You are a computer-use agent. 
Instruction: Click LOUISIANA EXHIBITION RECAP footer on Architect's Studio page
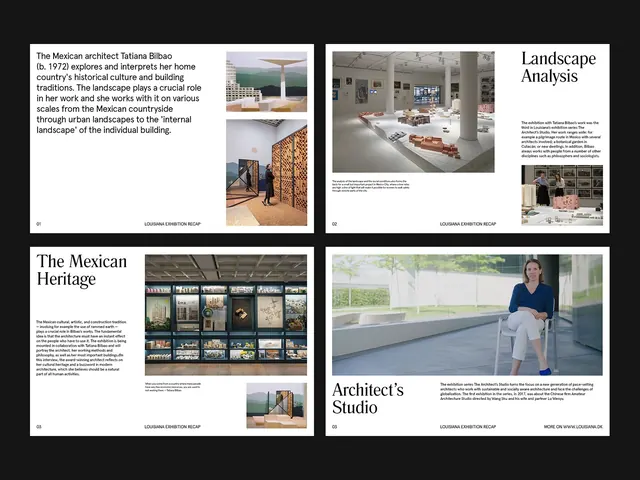[468, 427]
